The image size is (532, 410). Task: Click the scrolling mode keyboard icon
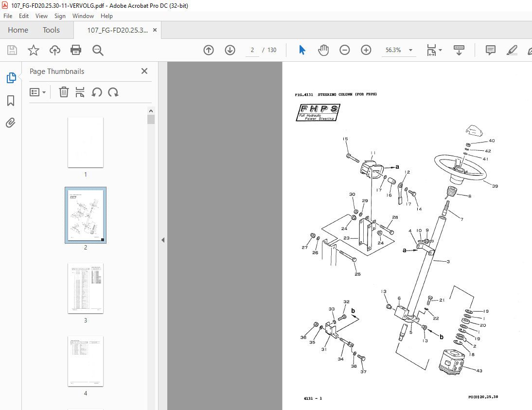459,50
